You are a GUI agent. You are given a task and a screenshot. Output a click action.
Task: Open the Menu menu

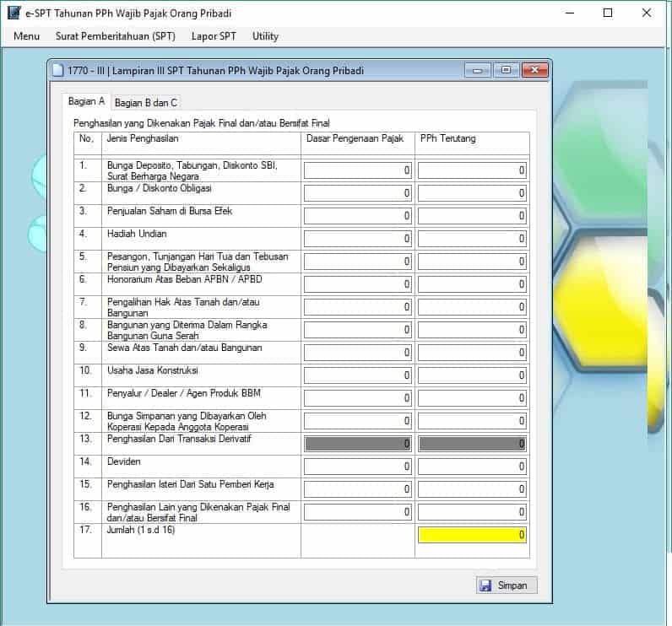(x=27, y=36)
